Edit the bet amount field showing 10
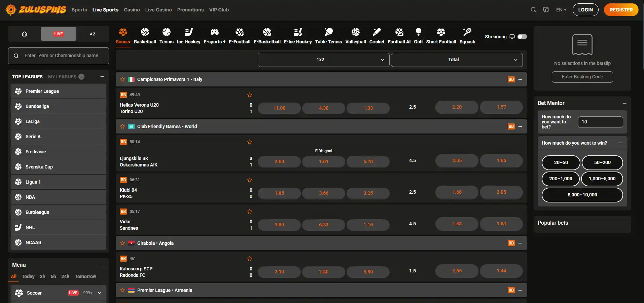 [601, 122]
